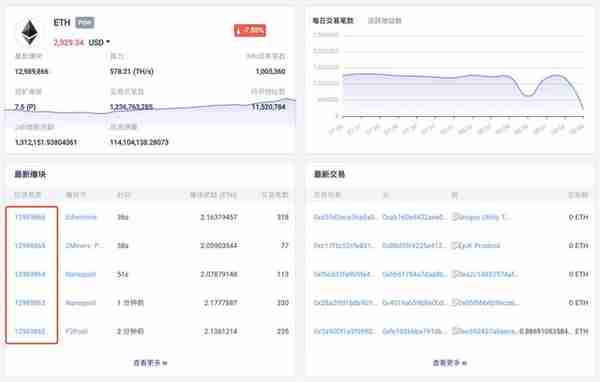Viewport: 600px width, 382px height.
Task: Click the 226 transaction count
Action: (x=283, y=331)
